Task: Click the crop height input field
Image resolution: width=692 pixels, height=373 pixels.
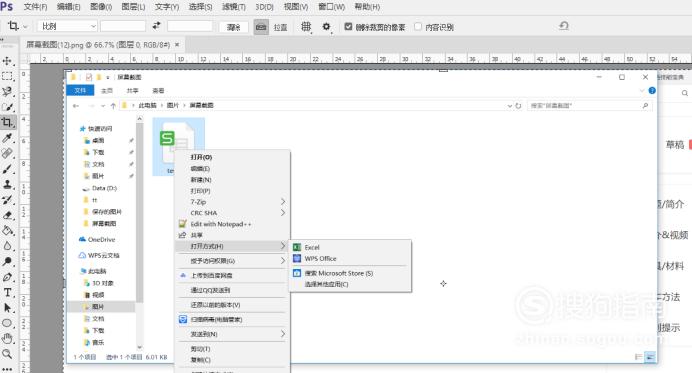Action: [190, 26]
